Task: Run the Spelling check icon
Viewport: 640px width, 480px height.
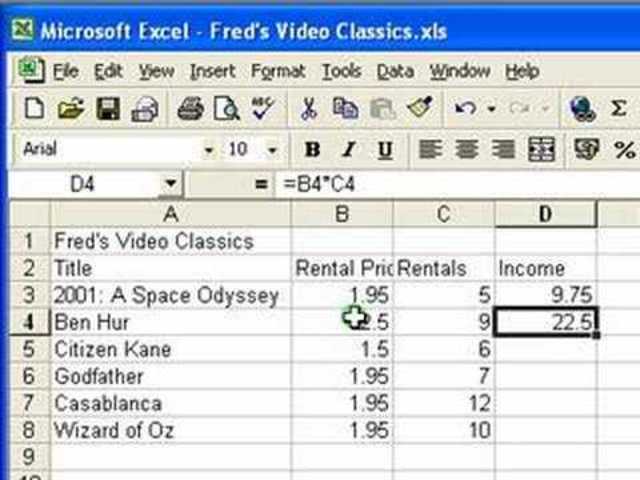Action: [x=262, y=108]
